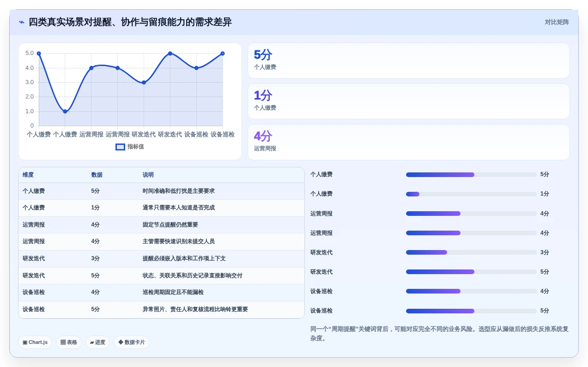Click the 研发迭代 5分 progress bar
The height and width of the screenshot is (367, 588).
click(x=471, y=272)
